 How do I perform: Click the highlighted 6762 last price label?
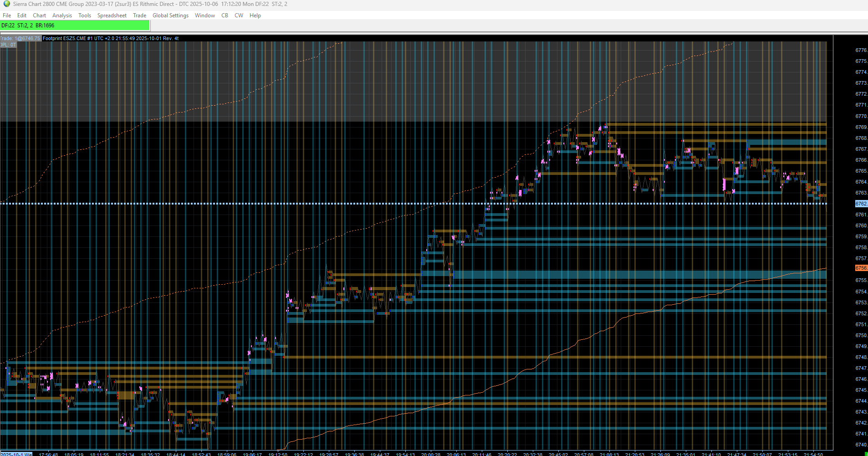pos(861,204)
